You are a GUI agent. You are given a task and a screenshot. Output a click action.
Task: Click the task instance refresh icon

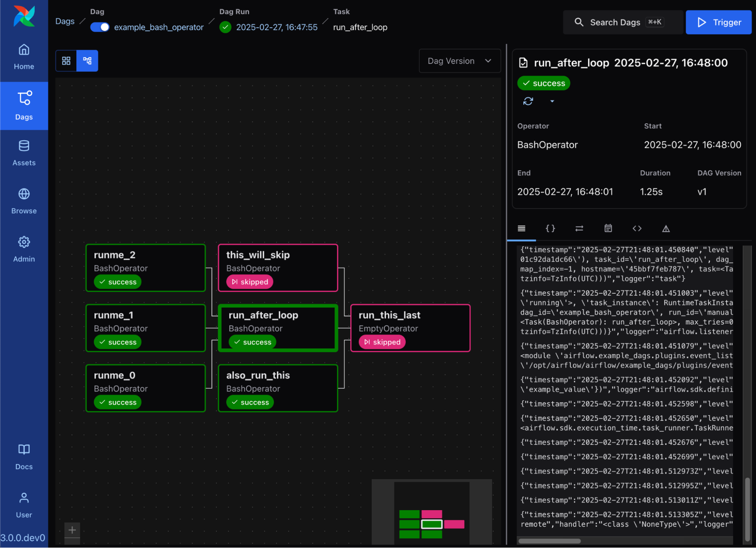[x=528, y=101]
